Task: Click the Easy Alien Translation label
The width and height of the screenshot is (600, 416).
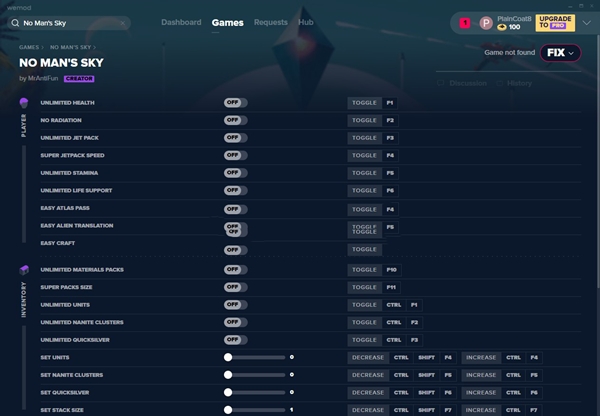Action: (x=77, y=226)
